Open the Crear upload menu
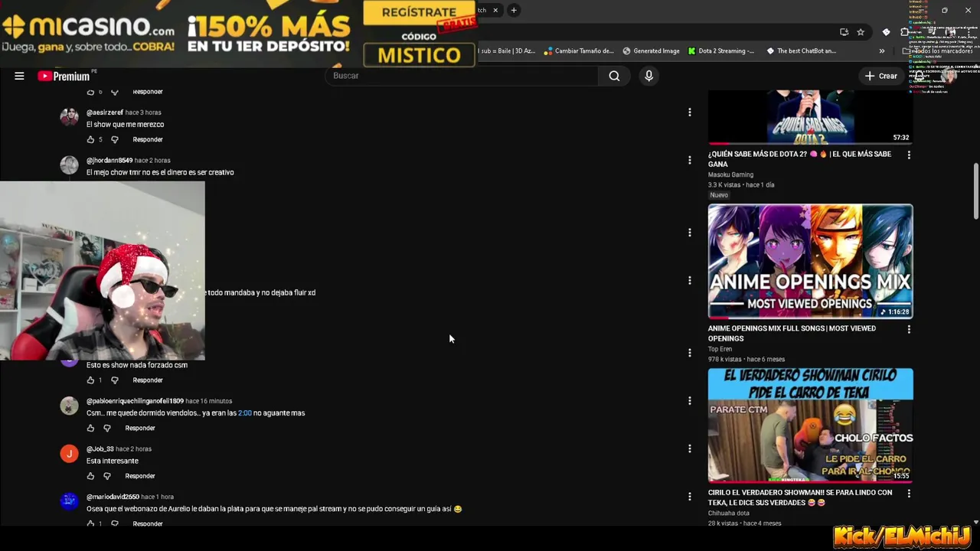 [880, 76]
